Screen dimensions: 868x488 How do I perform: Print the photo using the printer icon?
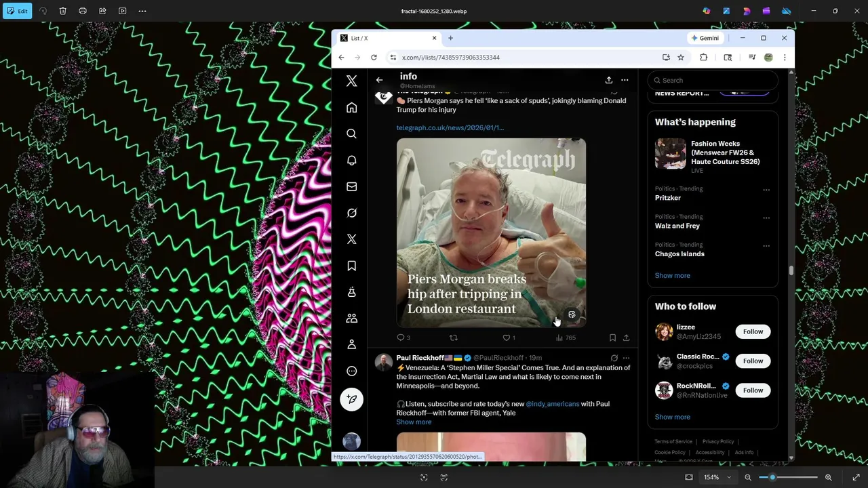click(x=83, y=11)
